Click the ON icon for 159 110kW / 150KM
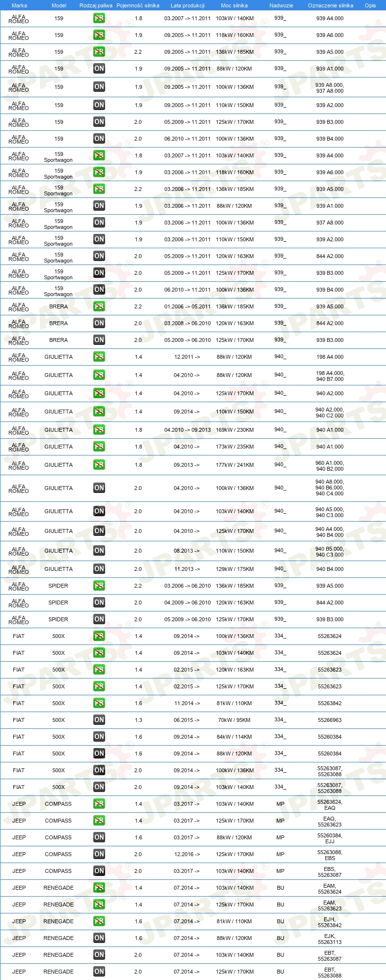The width and height of the screenshot is (386, 980). (x=99, y=105)
